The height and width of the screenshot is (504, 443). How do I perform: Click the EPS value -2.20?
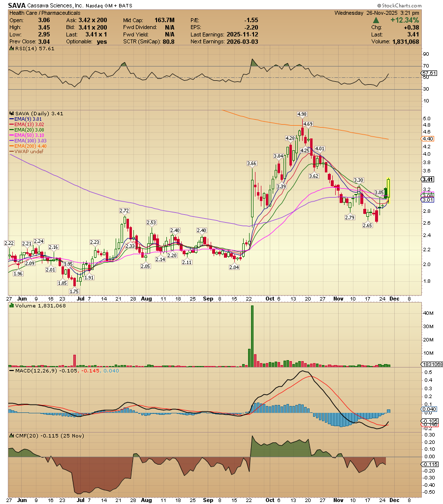[x=251, y=28]
